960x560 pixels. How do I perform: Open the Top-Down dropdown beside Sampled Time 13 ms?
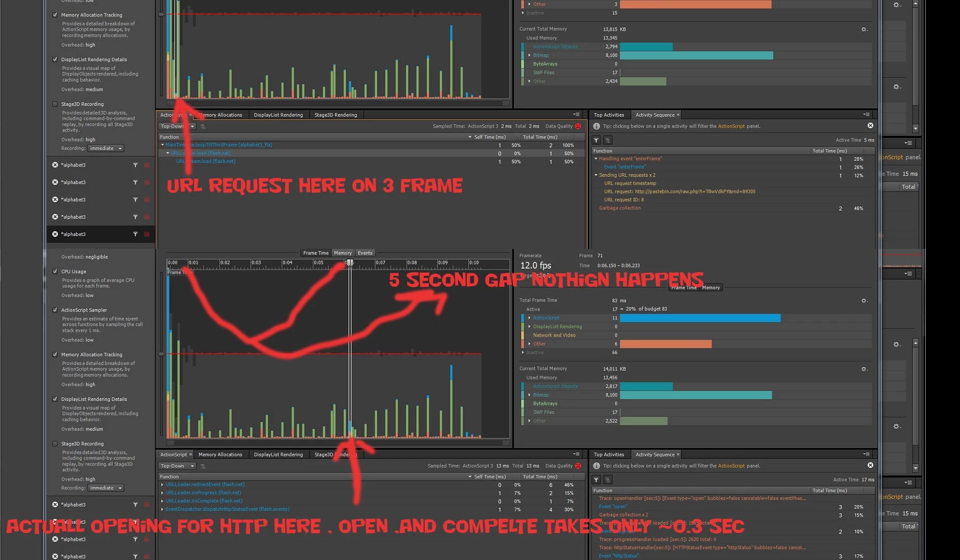(177, 466)
